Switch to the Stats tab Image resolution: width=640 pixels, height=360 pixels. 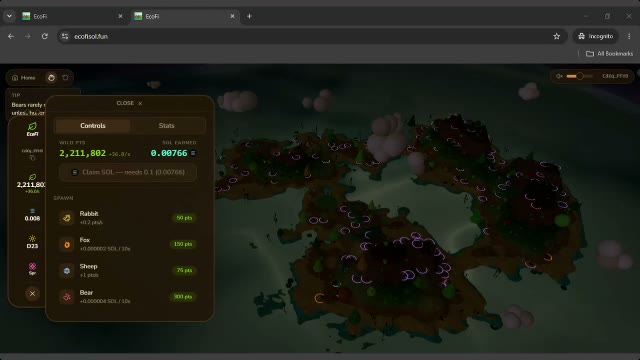tap(167, 126)
